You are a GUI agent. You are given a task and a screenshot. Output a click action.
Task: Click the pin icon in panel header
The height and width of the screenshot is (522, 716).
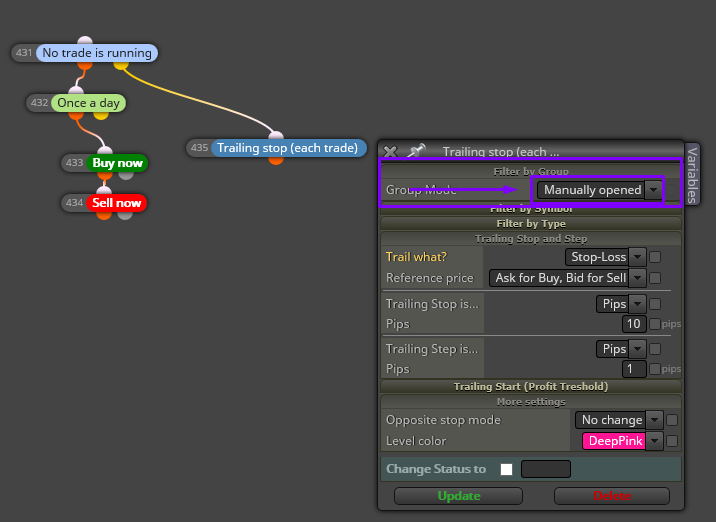(416, 150)
